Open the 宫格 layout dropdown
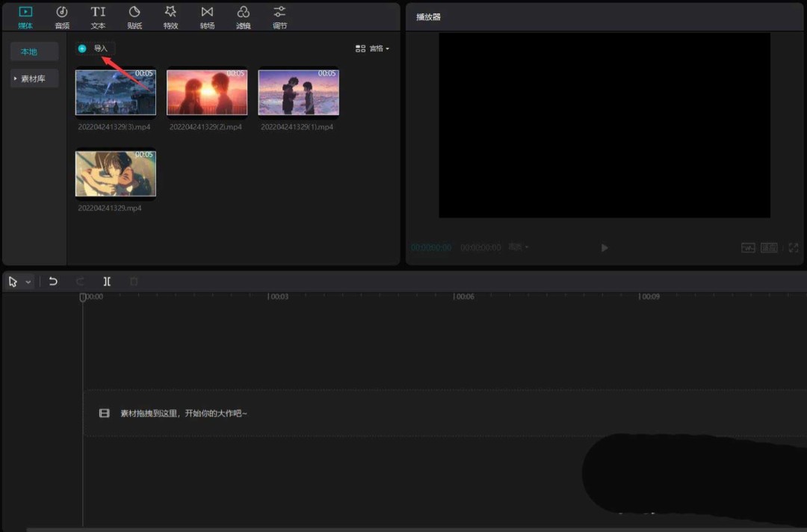The image size is (807, 532). [x=378, y=48]
